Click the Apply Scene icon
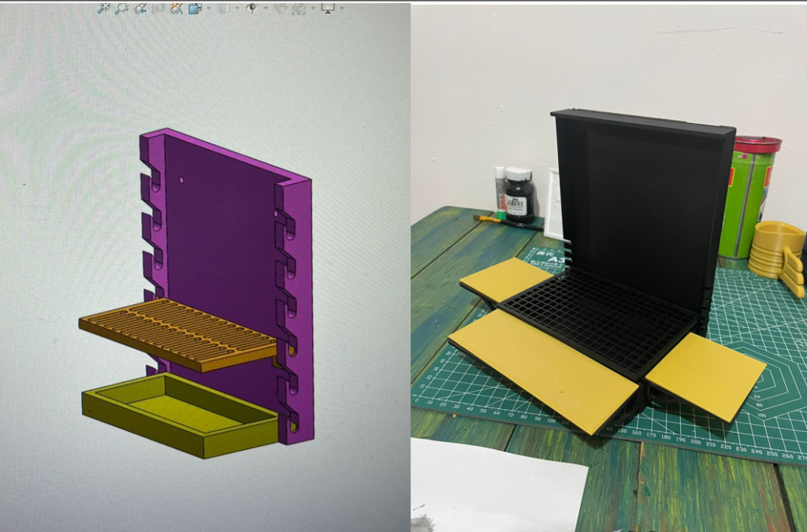Image resolution: width=807 pixels, height=532 pixels. [299, 8]
